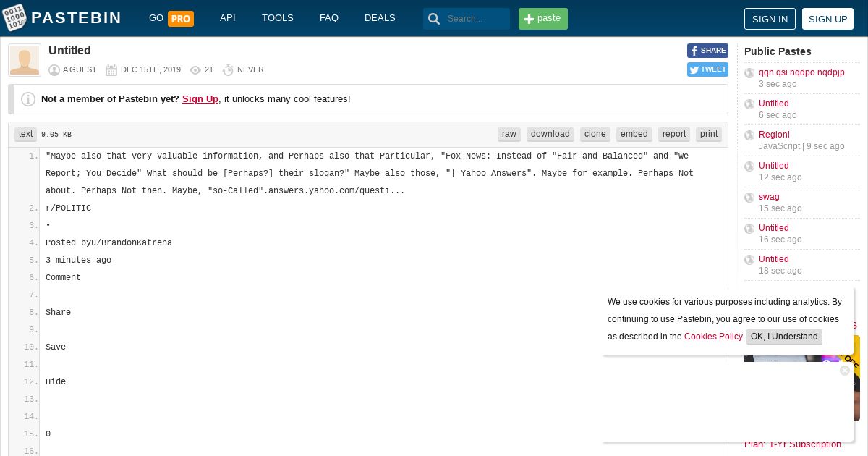The height and width of the screenshot is (456, 868).
Task: Click globe icon beside 'qqn qsi nqdpo nqdpjp'
Action: [x=749, y=73]
